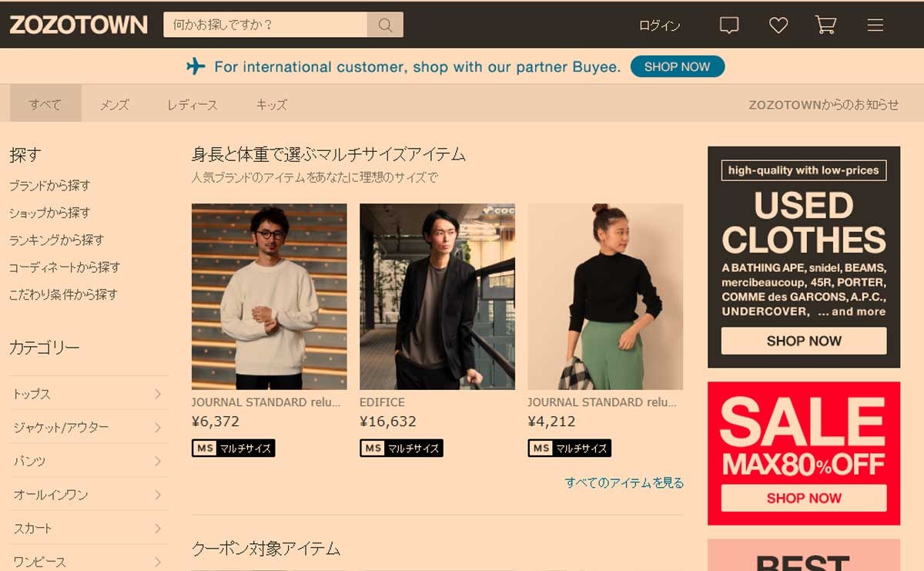
Task: Open the messages speech bubble icon
Action: 728,25
